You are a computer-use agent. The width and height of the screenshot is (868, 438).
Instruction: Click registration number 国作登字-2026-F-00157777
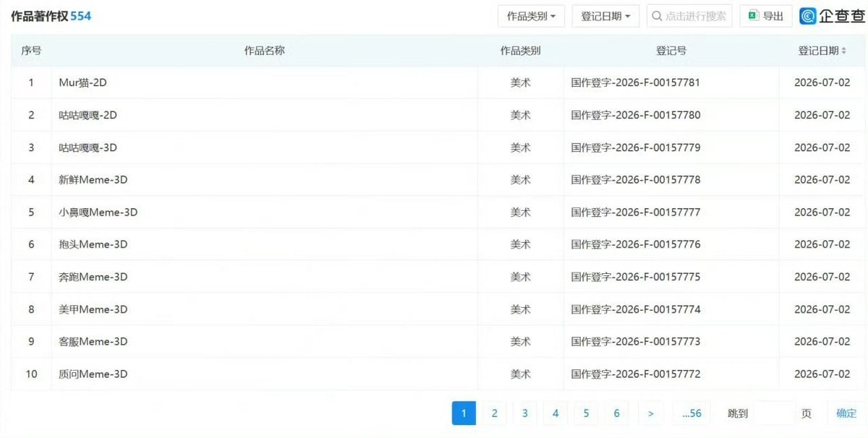point(636,212)
